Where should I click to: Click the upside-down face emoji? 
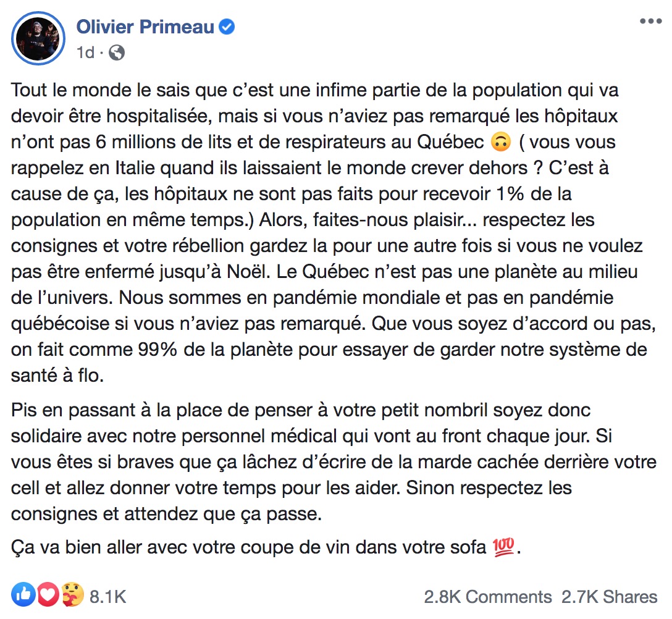point(500,142)
